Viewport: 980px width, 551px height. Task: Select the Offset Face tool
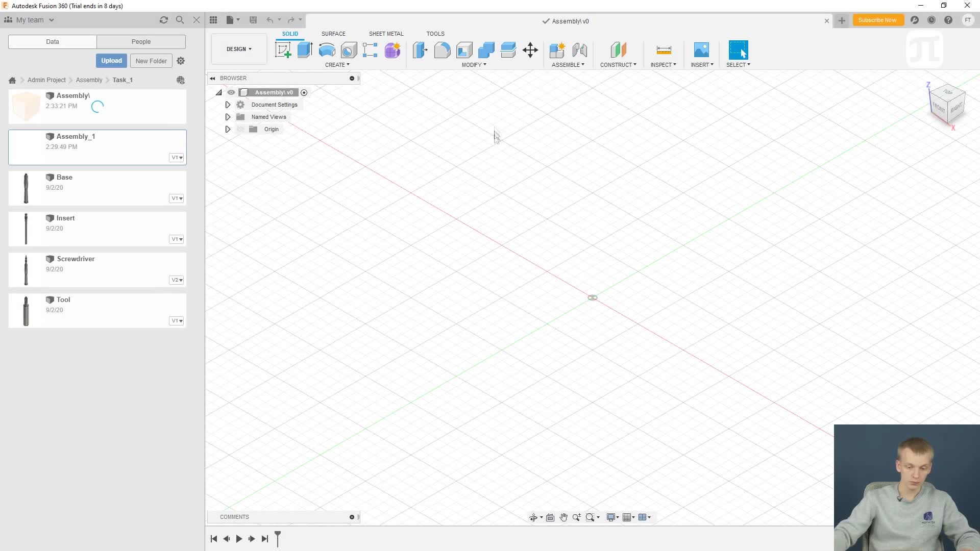pos(508,50)
